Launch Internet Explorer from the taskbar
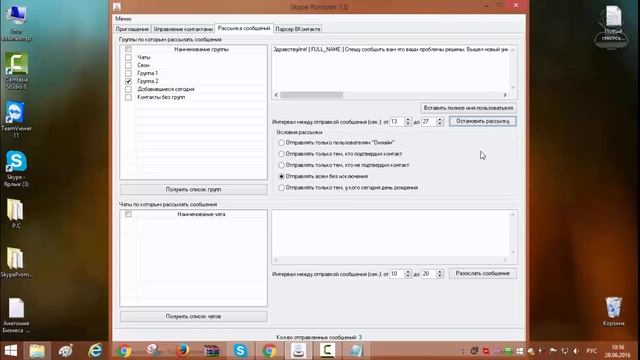Image resolution: width=640 pixels, height=360 pixels. (95, 351)
